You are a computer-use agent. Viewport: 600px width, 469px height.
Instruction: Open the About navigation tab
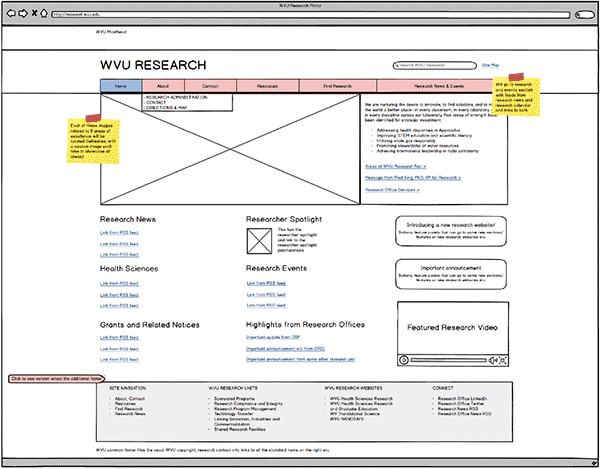click(x=163, y=87)
